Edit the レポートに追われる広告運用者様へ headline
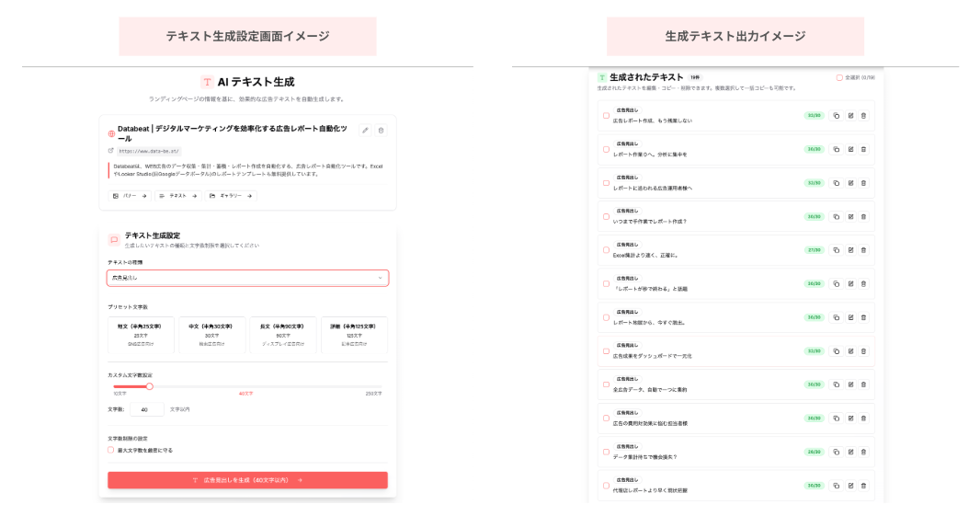This screenshot has width=980, height=516. (x=850, y=183)
